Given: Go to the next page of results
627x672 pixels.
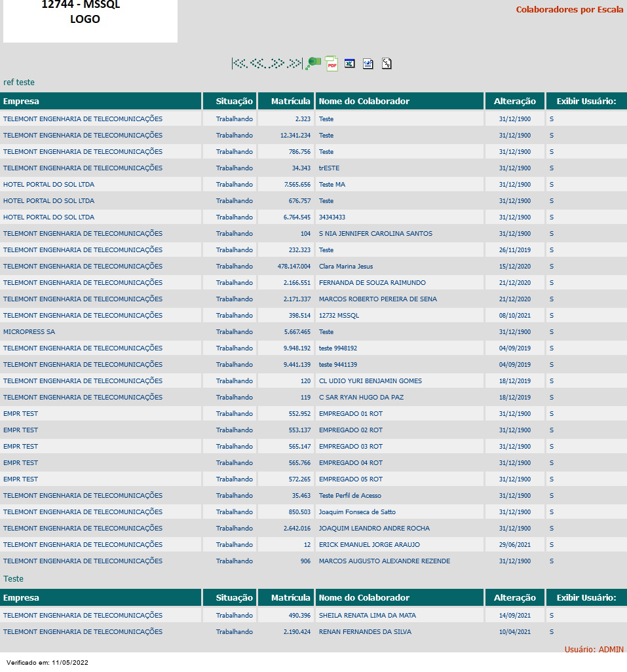Looking at the screenshot, I should coord(277,64).
